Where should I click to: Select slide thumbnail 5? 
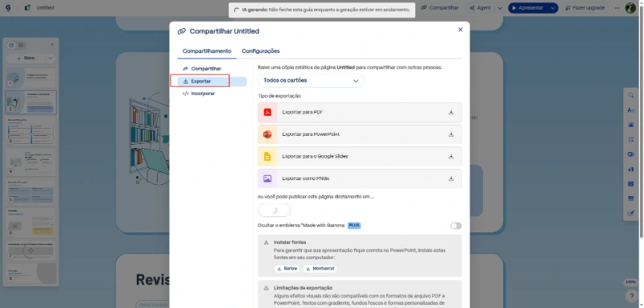31,191
